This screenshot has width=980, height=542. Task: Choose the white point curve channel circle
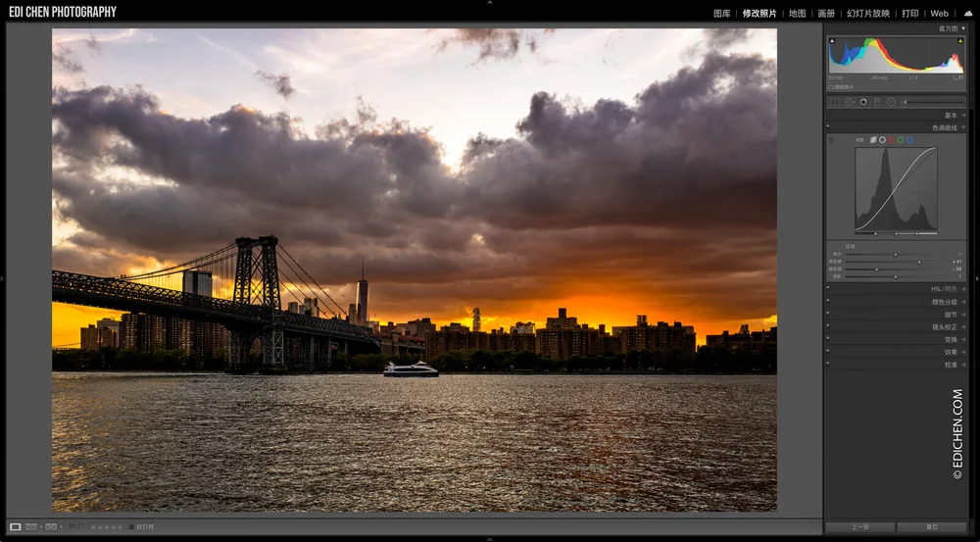pos(883,140)
